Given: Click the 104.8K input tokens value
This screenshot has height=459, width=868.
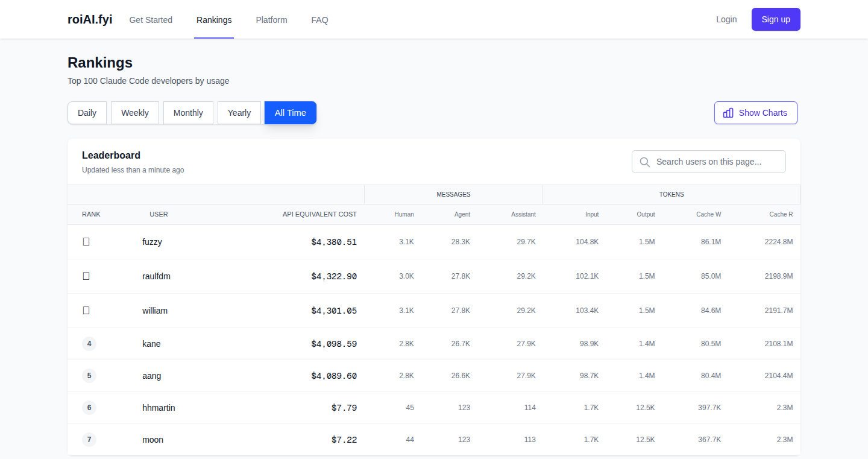Looking at the screenshot, I should coord(587,242).
